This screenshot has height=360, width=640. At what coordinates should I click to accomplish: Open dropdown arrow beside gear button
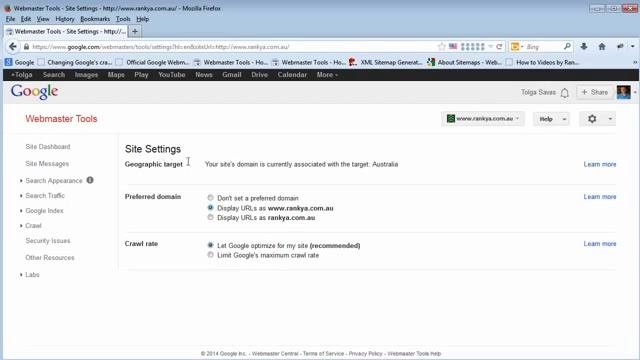click(610, 119)
